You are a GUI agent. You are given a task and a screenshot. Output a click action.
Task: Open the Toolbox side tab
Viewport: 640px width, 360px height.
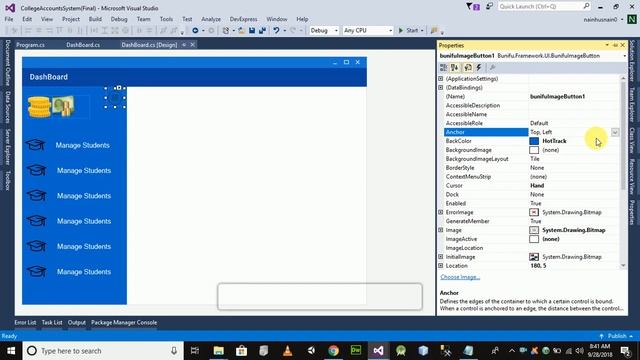coord(7,180)
